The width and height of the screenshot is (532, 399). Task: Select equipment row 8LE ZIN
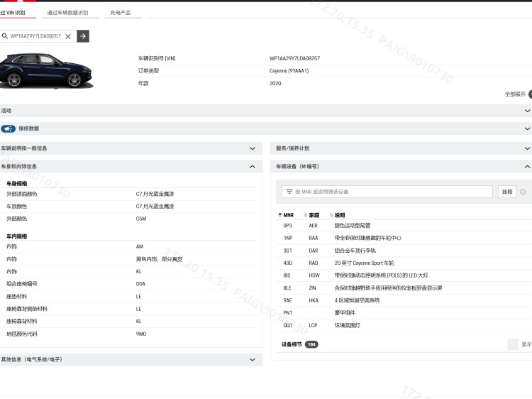click(404, 288)
